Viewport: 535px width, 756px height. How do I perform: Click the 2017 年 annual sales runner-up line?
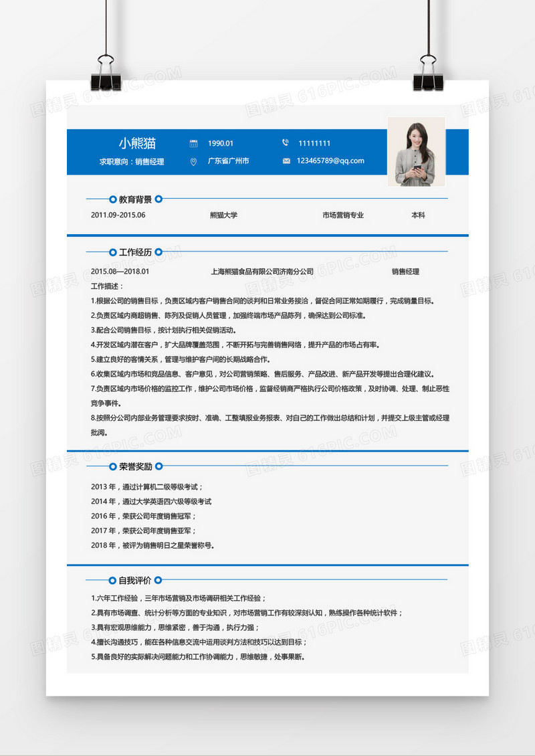(x=144, y=531)
